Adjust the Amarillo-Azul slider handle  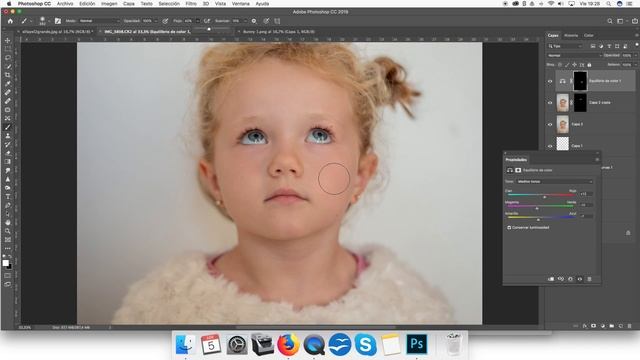[538, 220]
